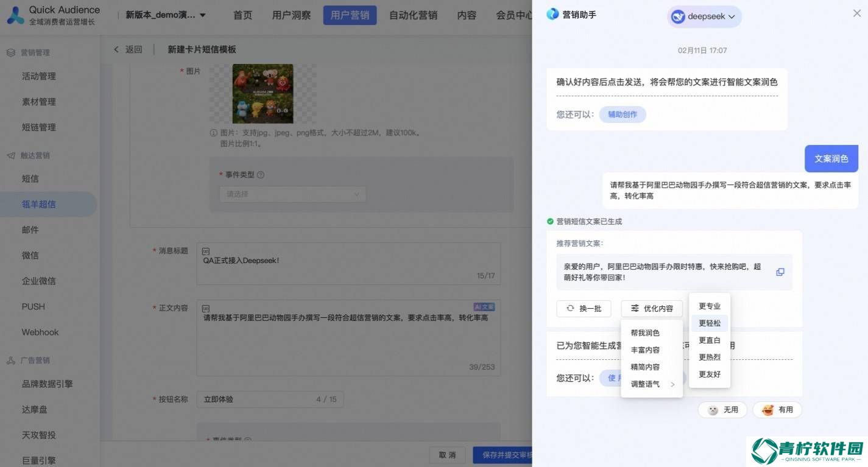The height and width of the screenshot is (467, 868).
Task: Open 短链管理 in the sidebar
Action: 39,127
